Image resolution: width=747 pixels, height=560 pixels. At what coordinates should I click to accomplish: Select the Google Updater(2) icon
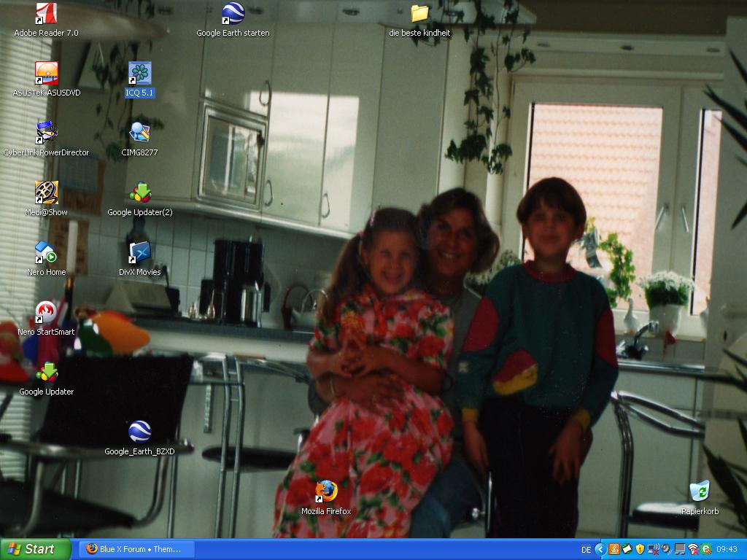tap(139, 193)
